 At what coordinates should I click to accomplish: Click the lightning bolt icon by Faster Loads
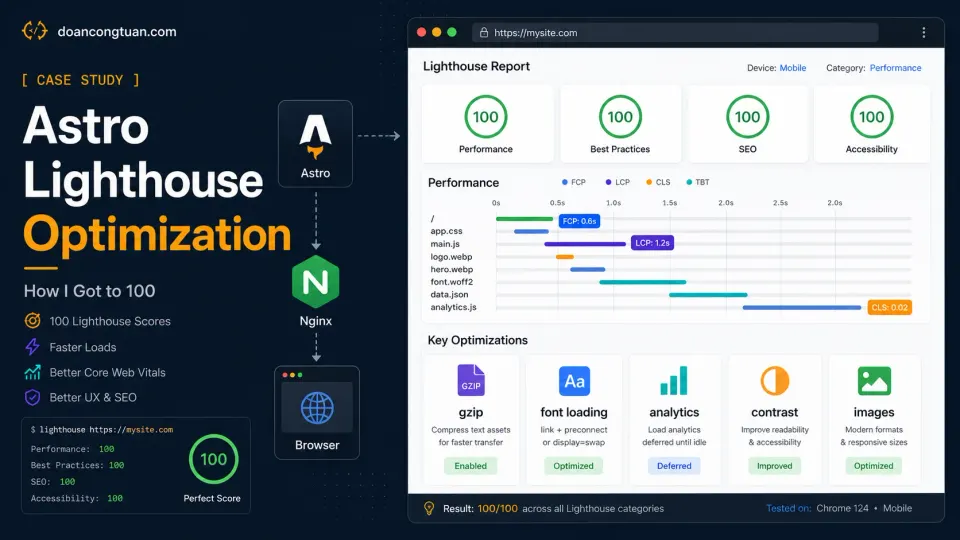pyautogui.click(x=32, y=347)
